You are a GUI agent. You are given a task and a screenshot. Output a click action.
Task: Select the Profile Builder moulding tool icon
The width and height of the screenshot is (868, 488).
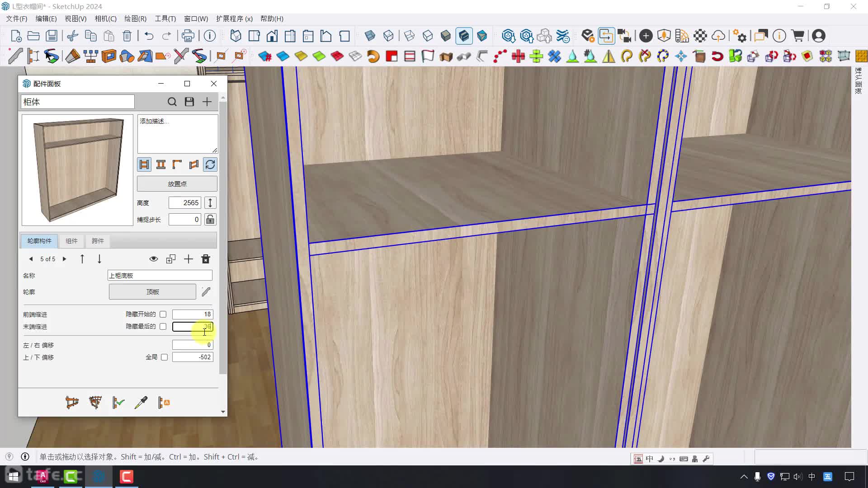pos(15,56)
